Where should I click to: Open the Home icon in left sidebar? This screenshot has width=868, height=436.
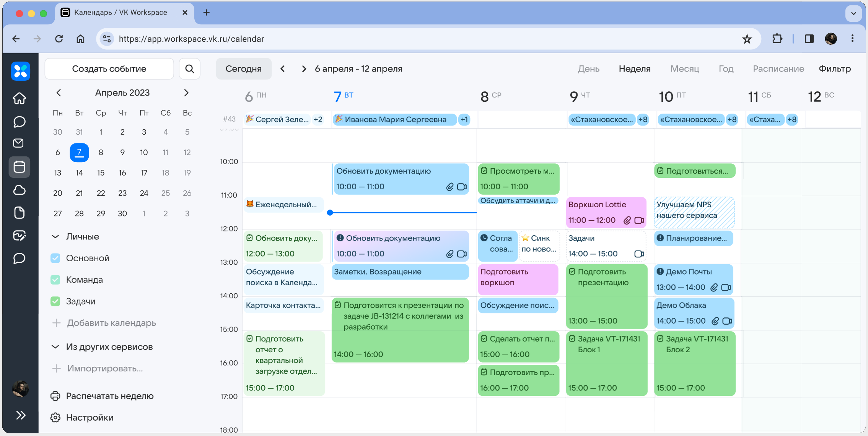pyautogui.click(x=19, y=98)
